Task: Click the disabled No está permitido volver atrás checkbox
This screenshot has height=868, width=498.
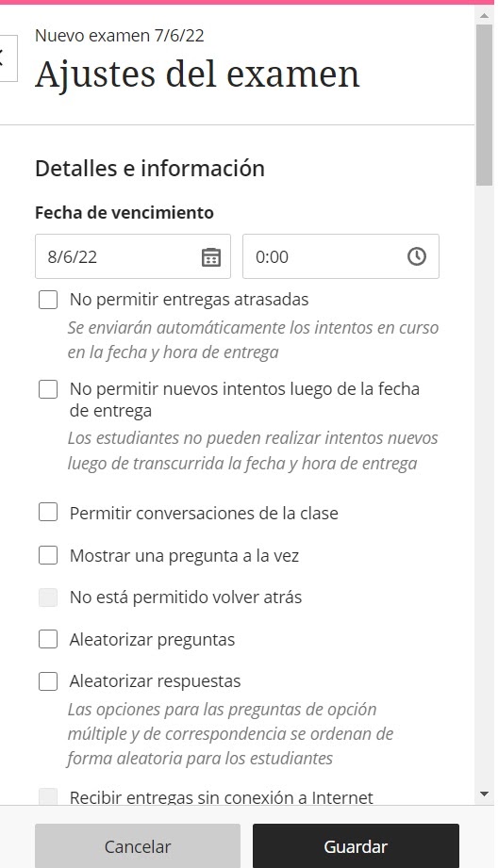Action: 48,598
